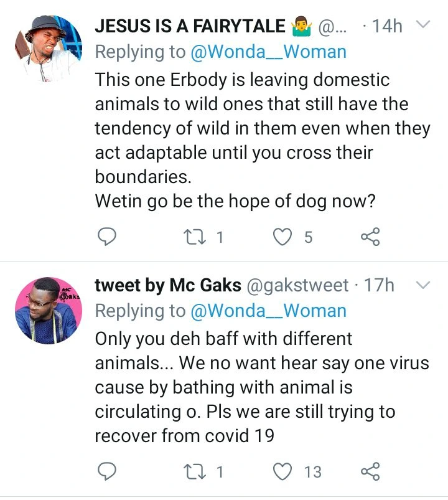Share Mc Gaks' tweet
The width and height of the screenshot is (448, 500).
[x=370, y=471]
